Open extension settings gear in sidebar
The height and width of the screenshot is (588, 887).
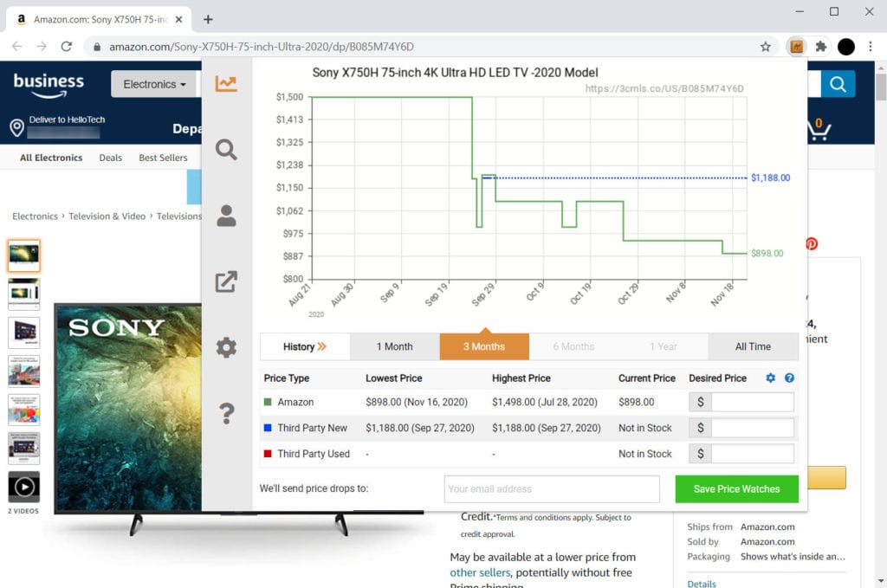point(226,348)
